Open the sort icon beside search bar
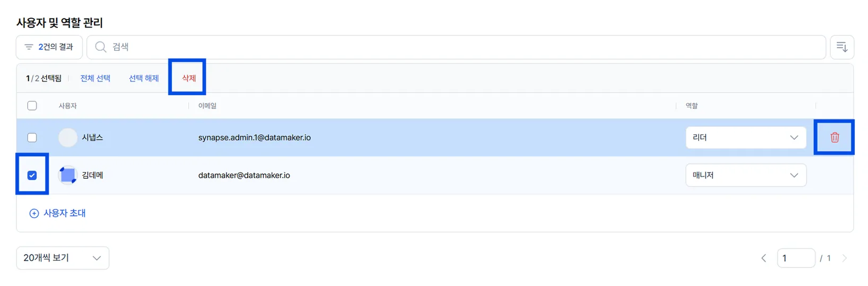This screenshot has width=868, height=286. pos(842,47)
